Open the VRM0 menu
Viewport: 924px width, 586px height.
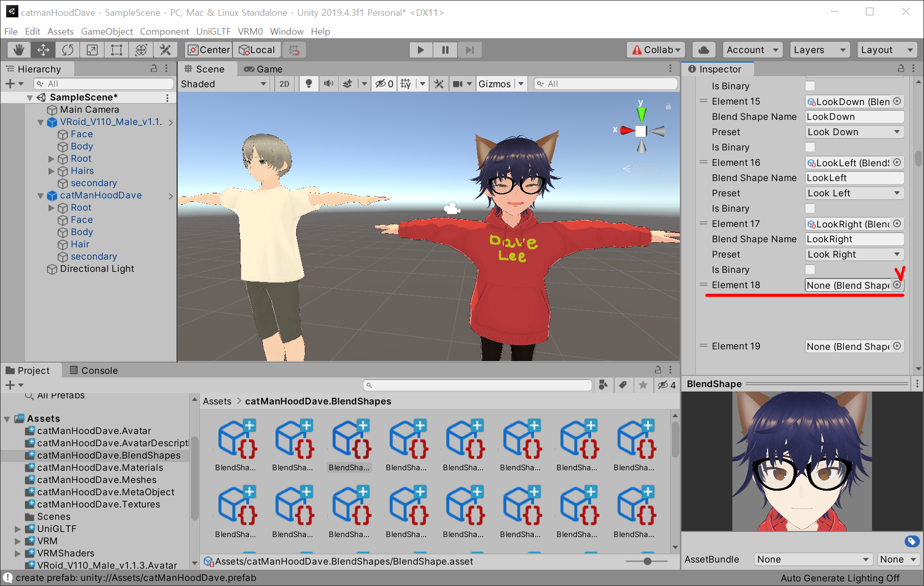click(x=250, y=31)
